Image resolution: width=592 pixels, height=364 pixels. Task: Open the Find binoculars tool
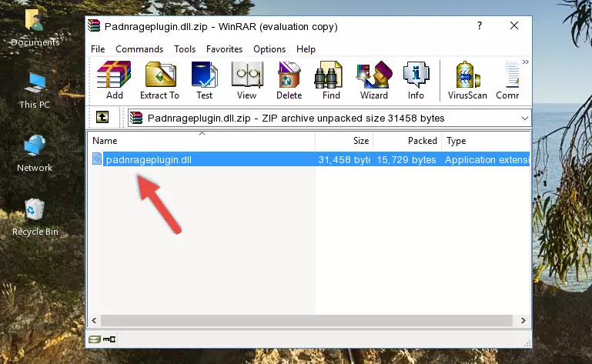pos(331,80)
